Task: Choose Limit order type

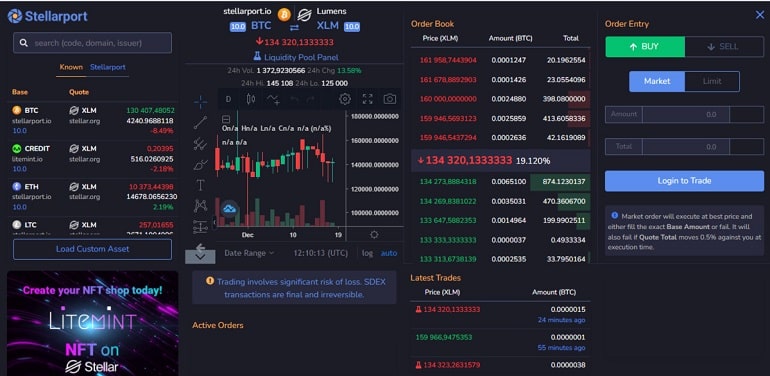Action: coord(712,81)
